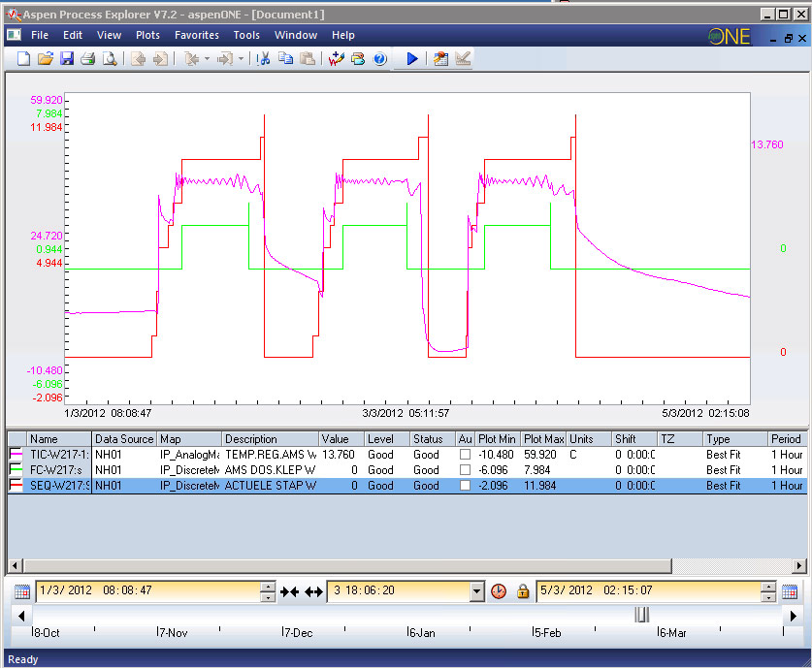Viewport: 812px width, 668px height.
Task: Decrease the start time with down spinner
Action: coord(267,596)
